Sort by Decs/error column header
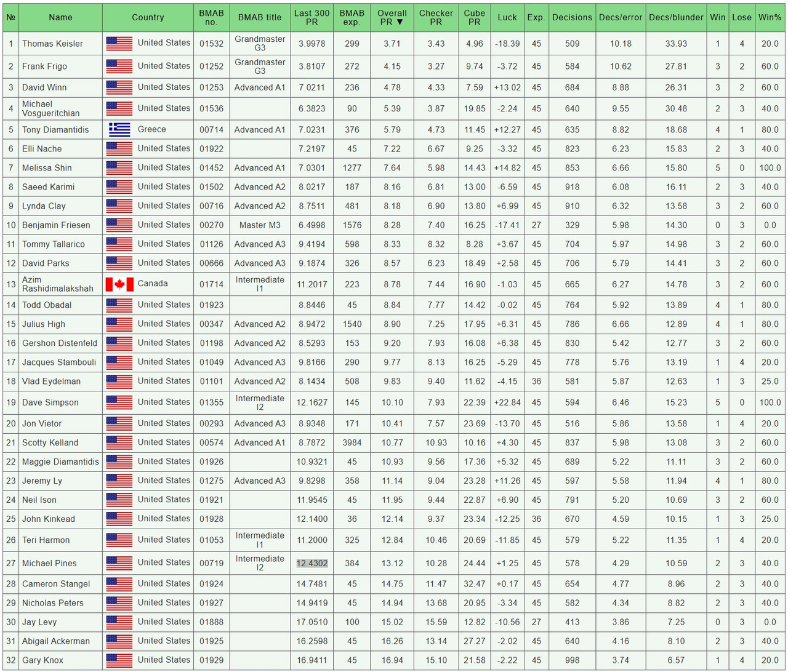This screenshot has width=788, height=672. [621, 17]
